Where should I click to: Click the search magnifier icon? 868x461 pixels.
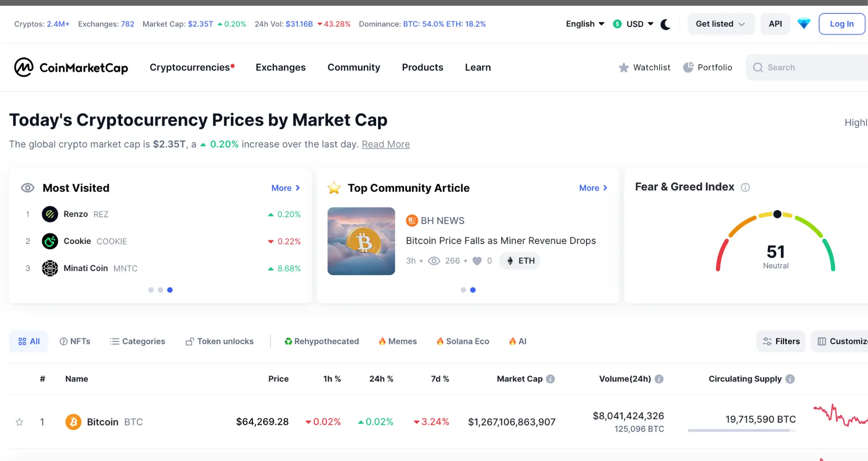click(x=758, y=67)
